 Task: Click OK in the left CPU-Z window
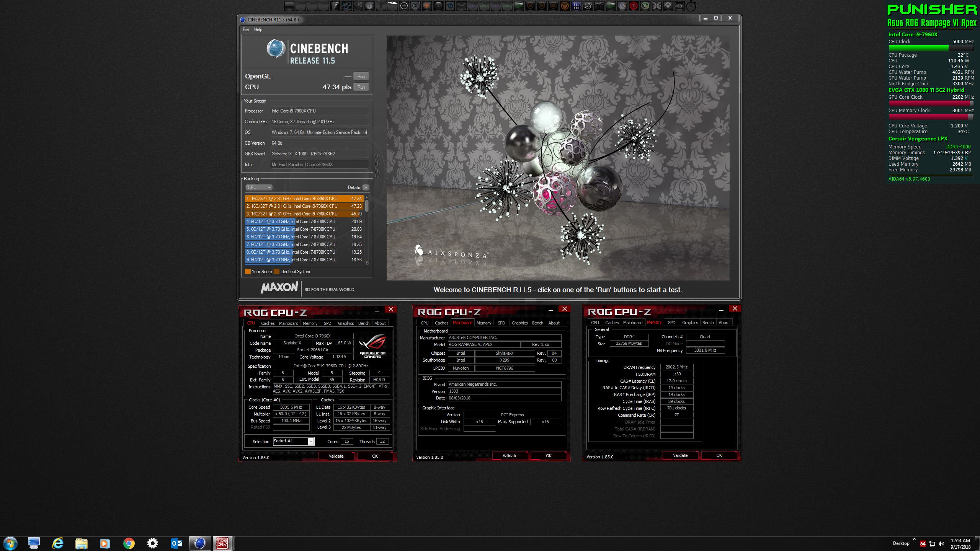click(x=375, y=456)
